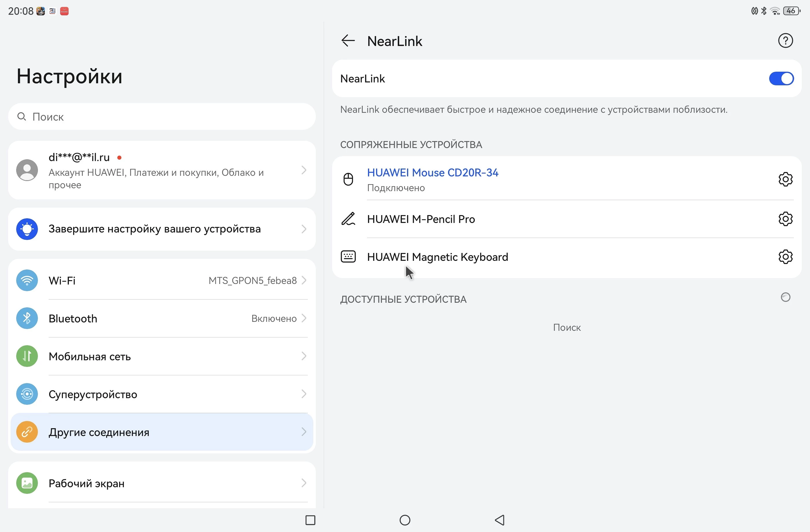Tap the Android home circle button
Screen dimensions: 810x532
[x=405, y=520]
